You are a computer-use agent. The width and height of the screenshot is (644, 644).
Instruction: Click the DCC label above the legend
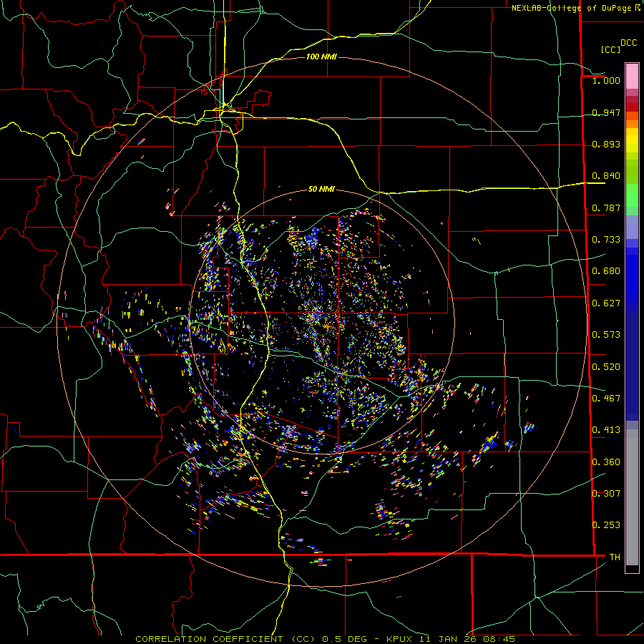point(629,43)
